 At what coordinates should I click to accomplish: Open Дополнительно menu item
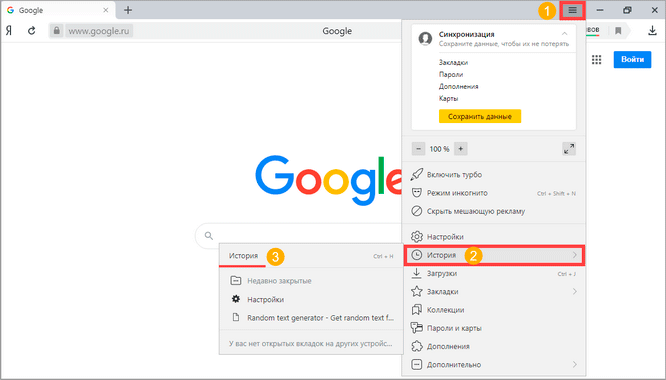coord(494,365)
